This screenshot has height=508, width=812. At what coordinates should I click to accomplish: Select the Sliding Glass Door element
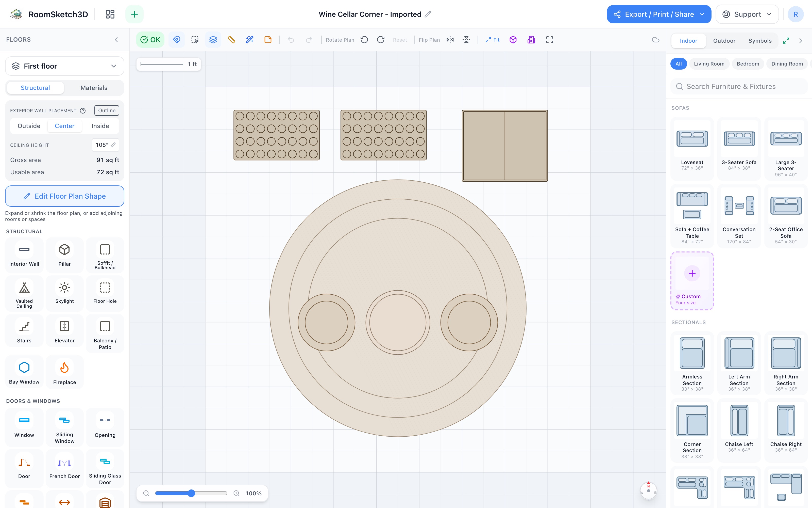pyautogui.click(x=105, y=468)
